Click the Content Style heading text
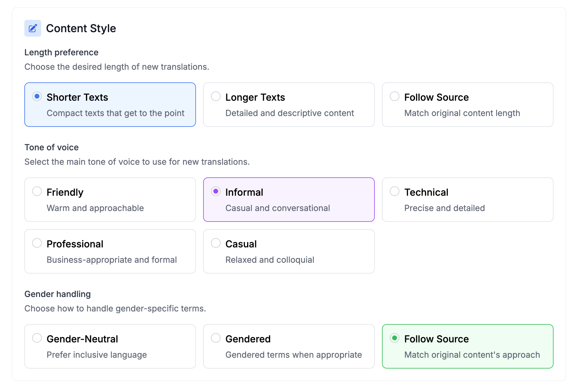The width and height of the screenshot is (577, 392). pos(81,28)
